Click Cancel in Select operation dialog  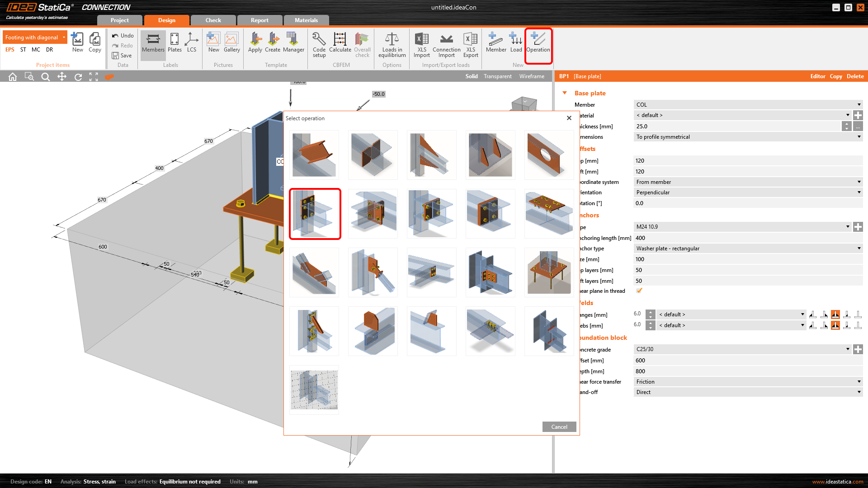(x=559, y=427)
